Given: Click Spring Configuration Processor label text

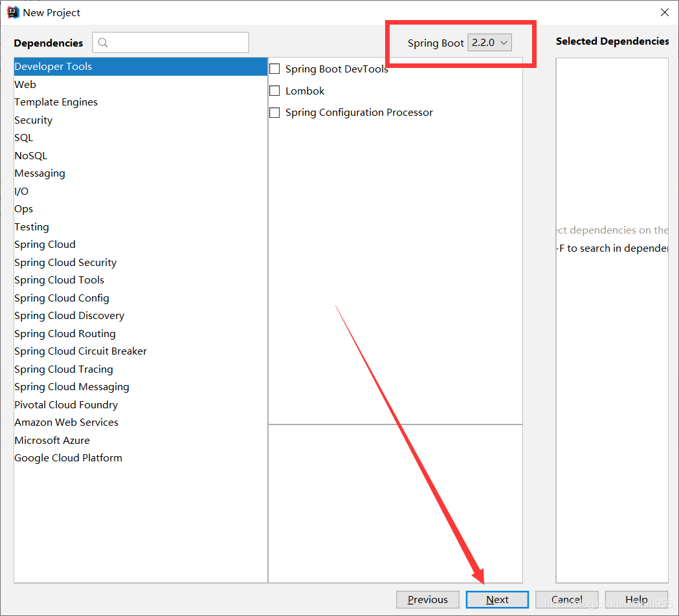Looking at the screenshot, I should [359, 113].
